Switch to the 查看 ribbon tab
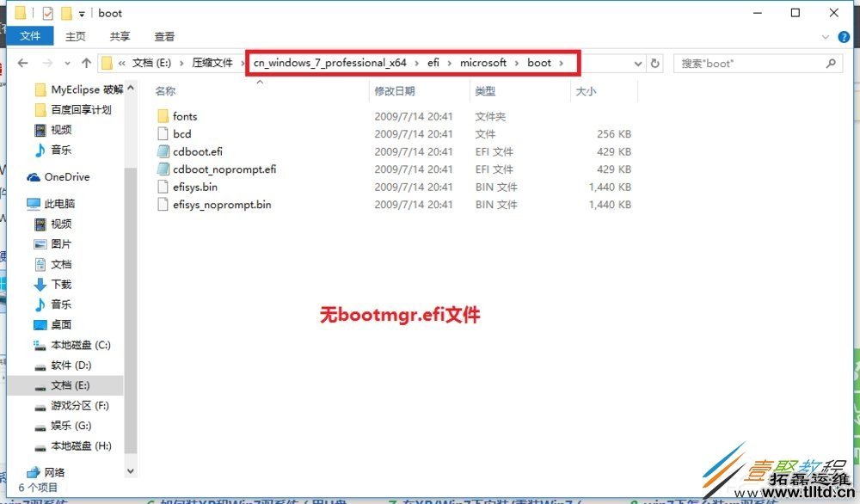Viewport: 860px width, 504px height. [x=164, y=36]
